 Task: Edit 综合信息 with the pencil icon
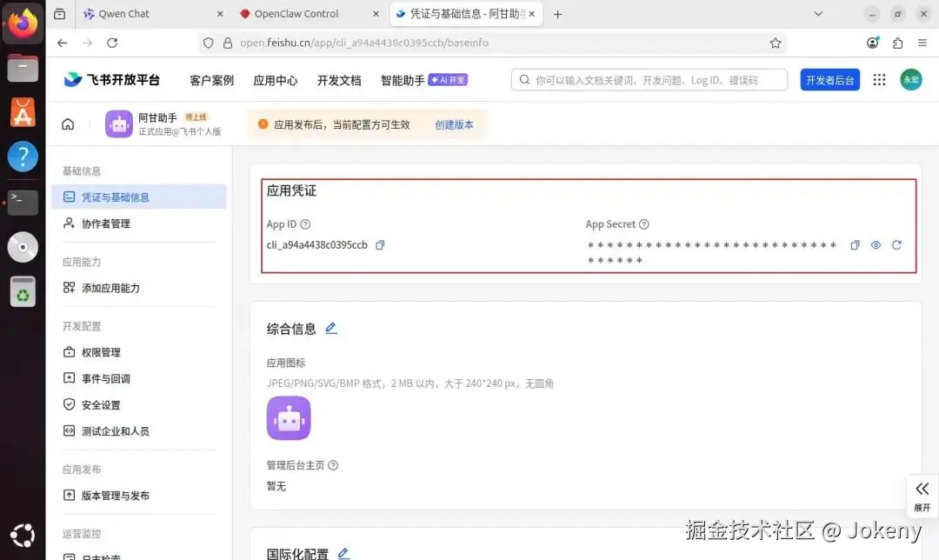click(x=331, y=328)
